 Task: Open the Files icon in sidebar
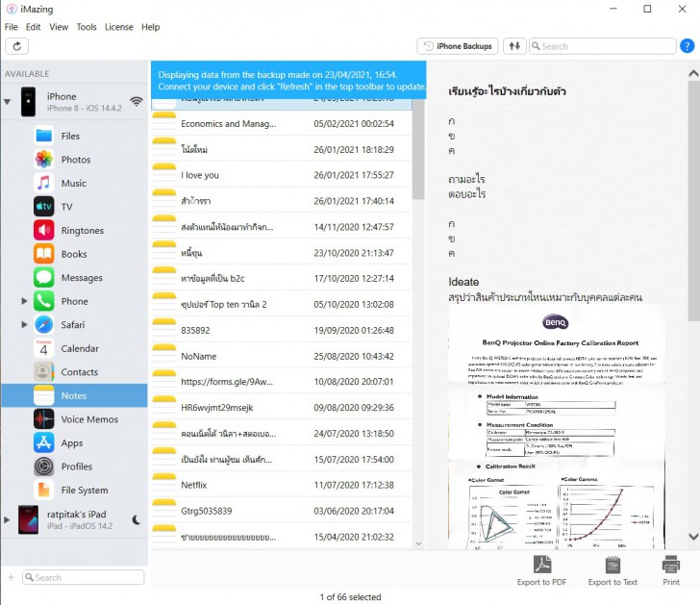pyautogui.click(x=44, y=136)
